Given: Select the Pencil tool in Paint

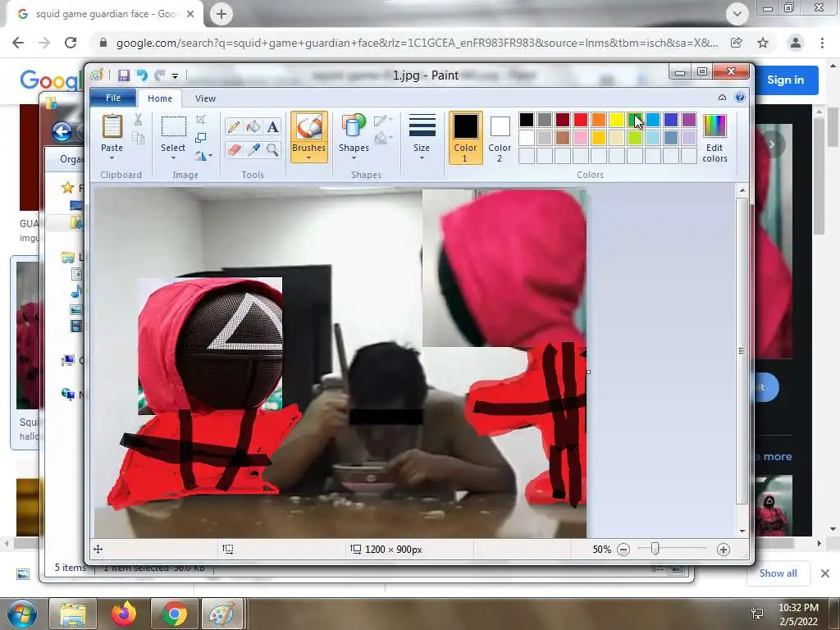Looking at the screenshot, I should click(234, 126).
